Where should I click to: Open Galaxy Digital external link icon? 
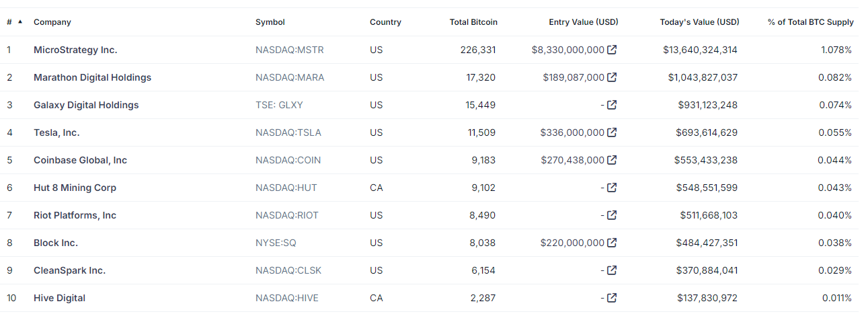click(x=612, y=105)
